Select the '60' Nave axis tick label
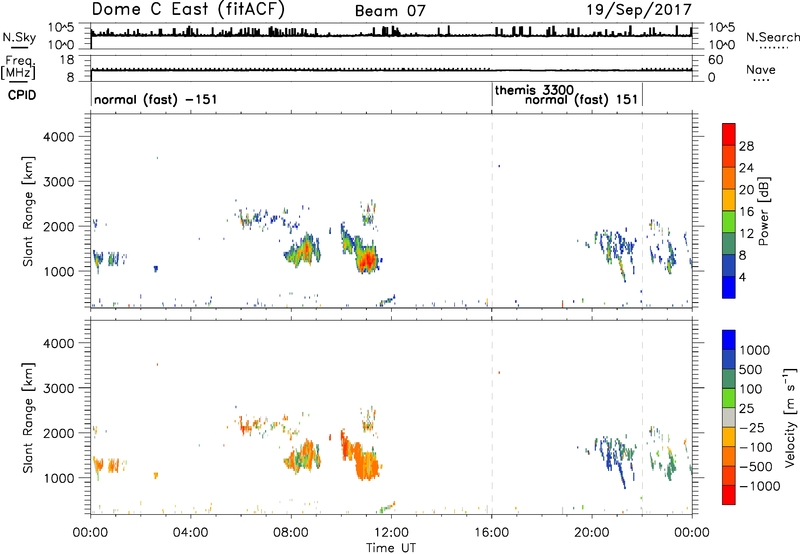 (x=715, y=60)
